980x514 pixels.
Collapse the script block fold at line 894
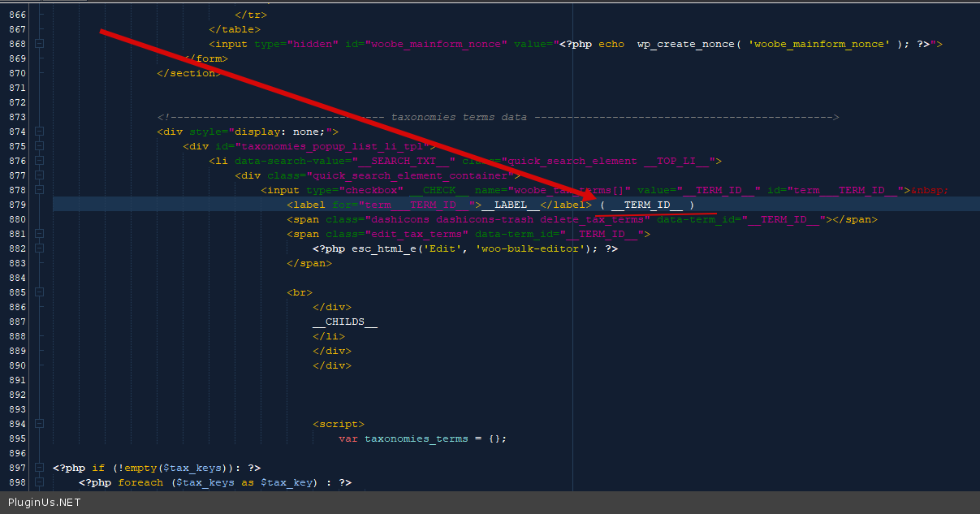pyautogui.click(x=40, y=424)
